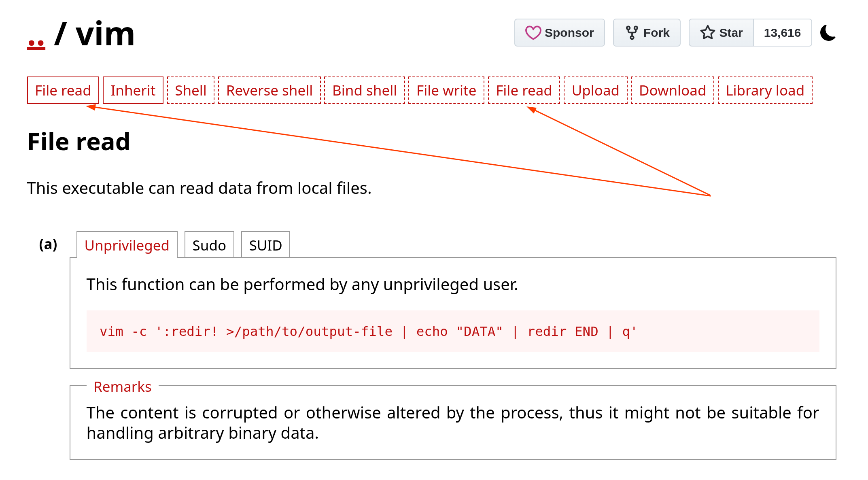Go to parent directory via red dots link
The width and height of the screenshot is (868, 480).
coord(36,44)
